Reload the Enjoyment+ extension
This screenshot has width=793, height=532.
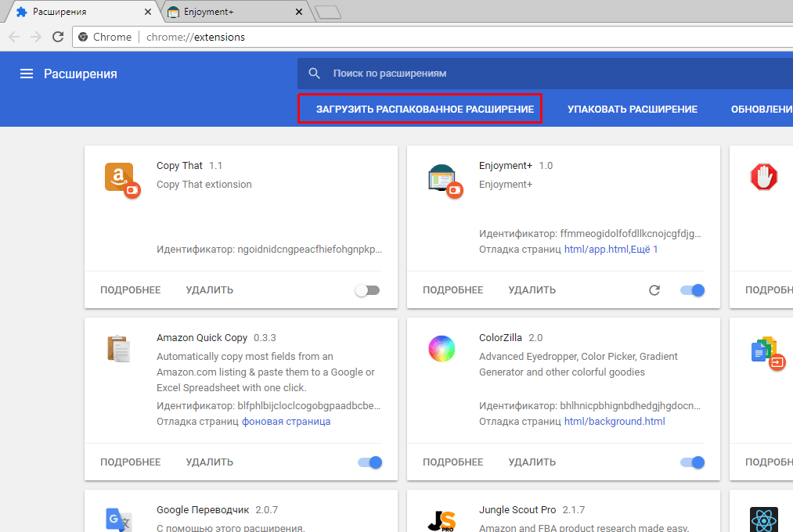(654, 290)
